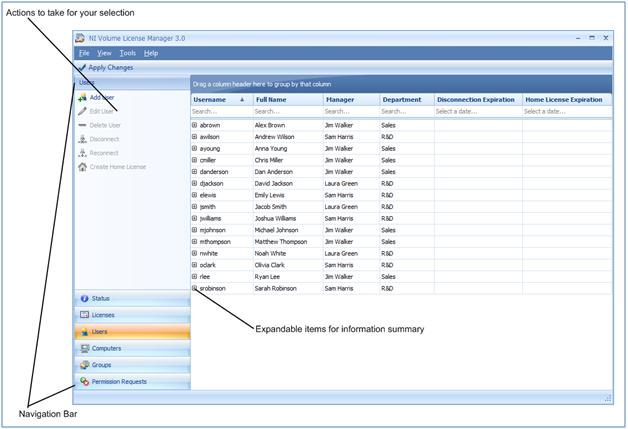Click the Create Home License action
628x429 pixels.
pyautogui.click(x=112, y=167)
